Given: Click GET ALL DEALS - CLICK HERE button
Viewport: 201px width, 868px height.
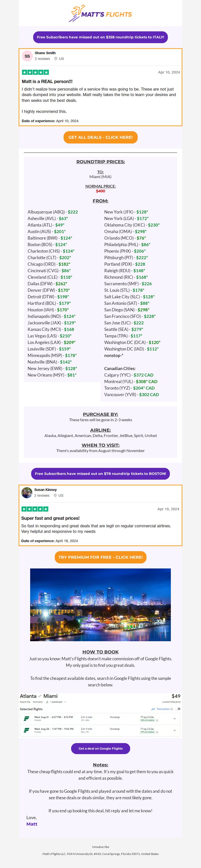Looking at the screenshot, I should [100, 137].
